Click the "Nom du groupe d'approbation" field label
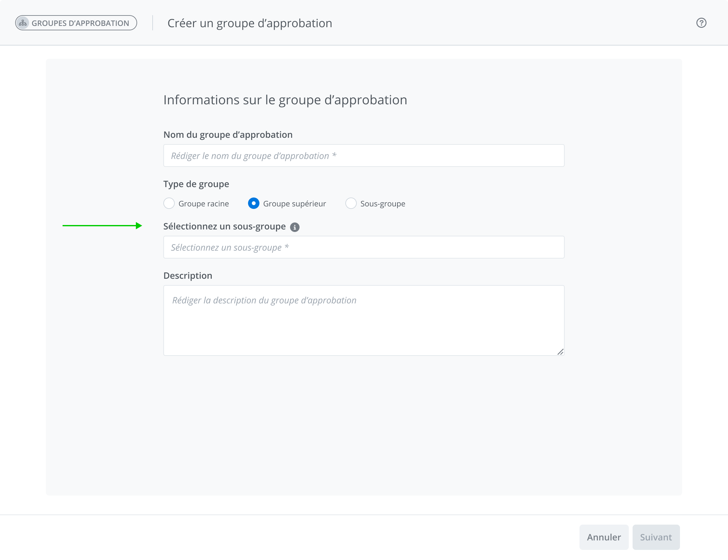The width and height of the screenshot is (728, 560). (x=228, y=135)
